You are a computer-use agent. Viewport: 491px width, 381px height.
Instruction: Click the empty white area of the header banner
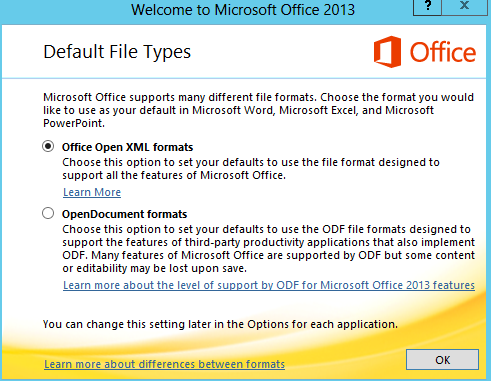[x=282, y=52]
